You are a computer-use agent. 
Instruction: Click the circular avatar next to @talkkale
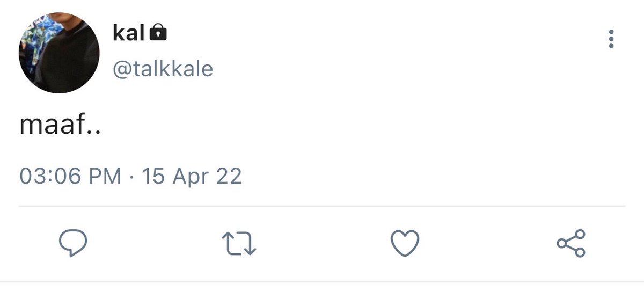(59, 53)
